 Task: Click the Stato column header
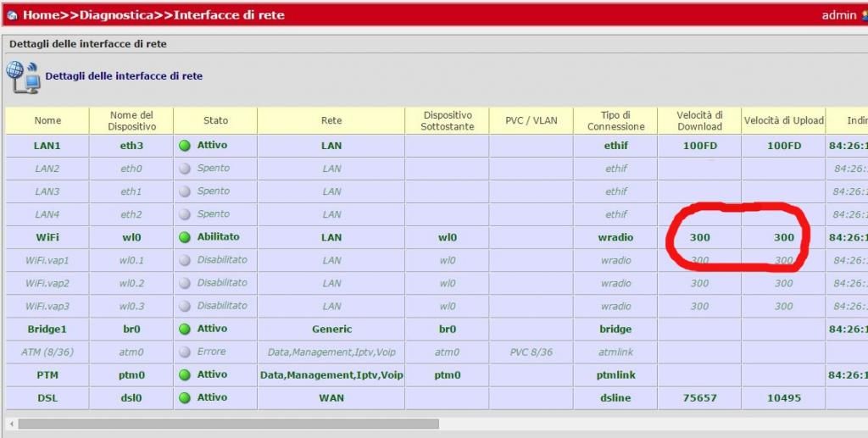[215, 120]
